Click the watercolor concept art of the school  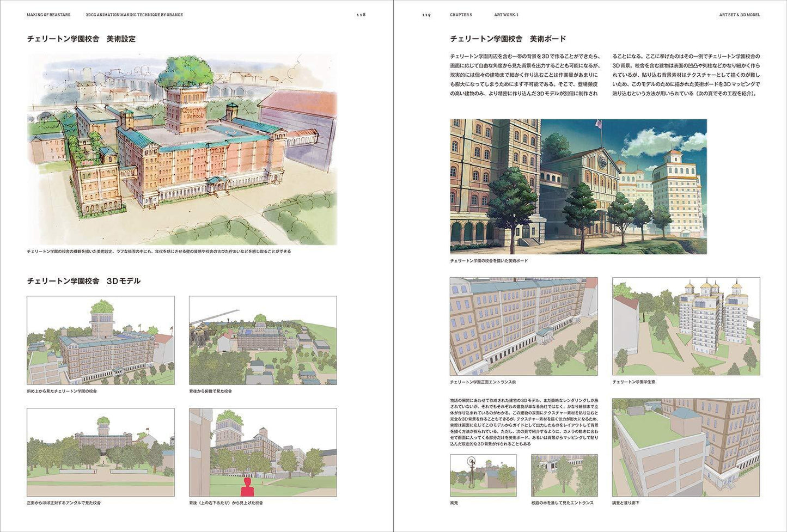182,149
